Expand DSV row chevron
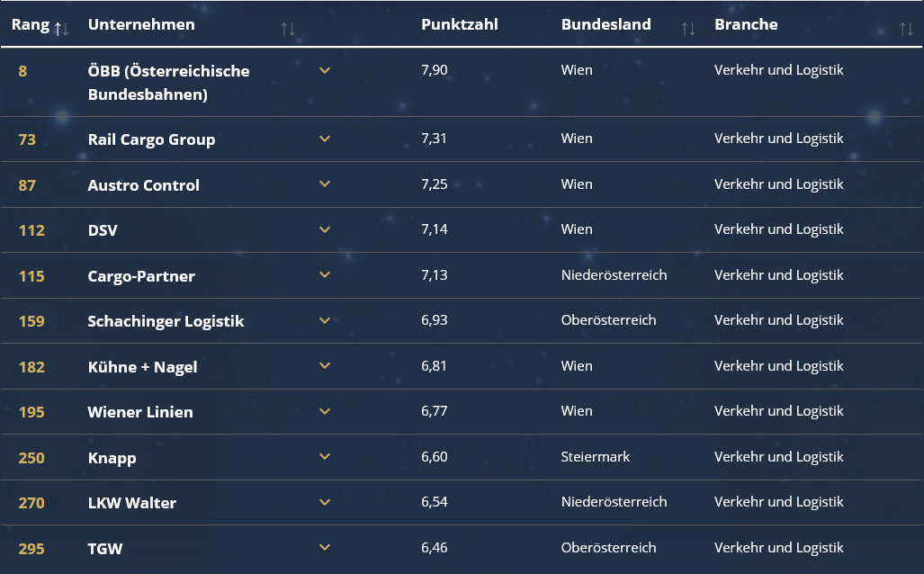 325,229
